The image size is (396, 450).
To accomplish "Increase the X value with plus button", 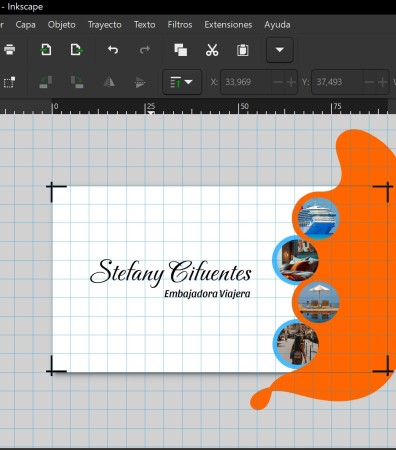I will (x=291, y=82).
